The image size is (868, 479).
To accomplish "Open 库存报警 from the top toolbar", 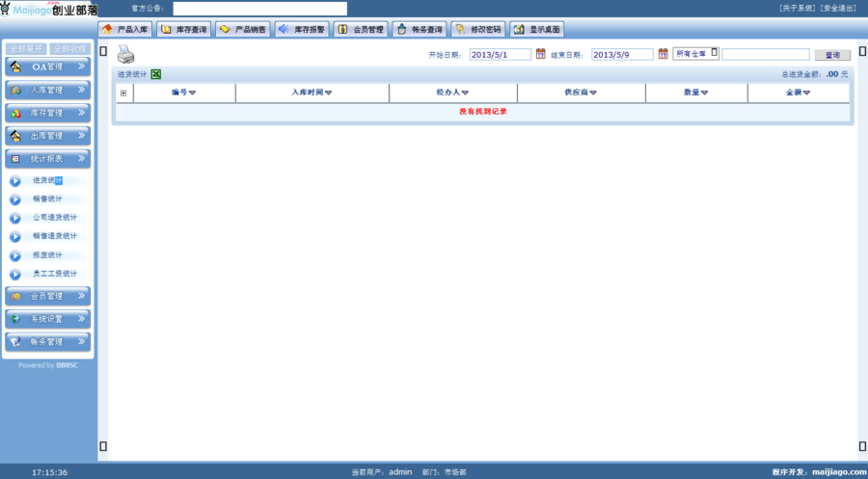I will coord(302,29).
